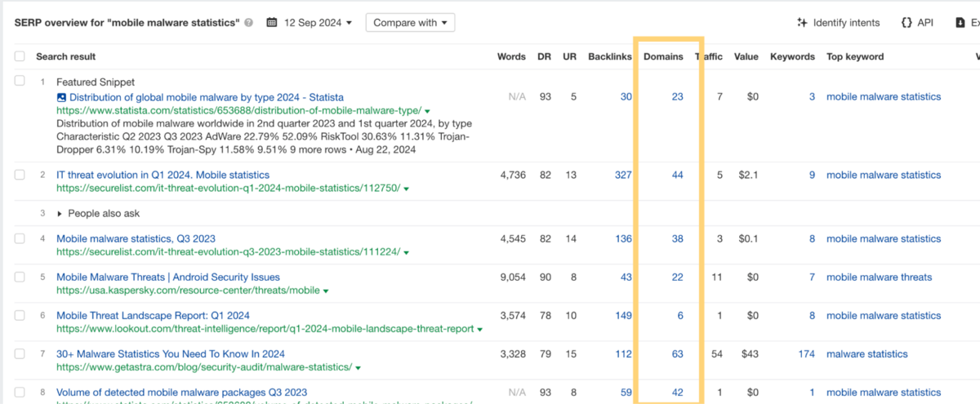Tick the checkbox for Mobile Malware Threats row
This screenshot has width=980, height=404.
pyautogui.click(x=20, y=277)
